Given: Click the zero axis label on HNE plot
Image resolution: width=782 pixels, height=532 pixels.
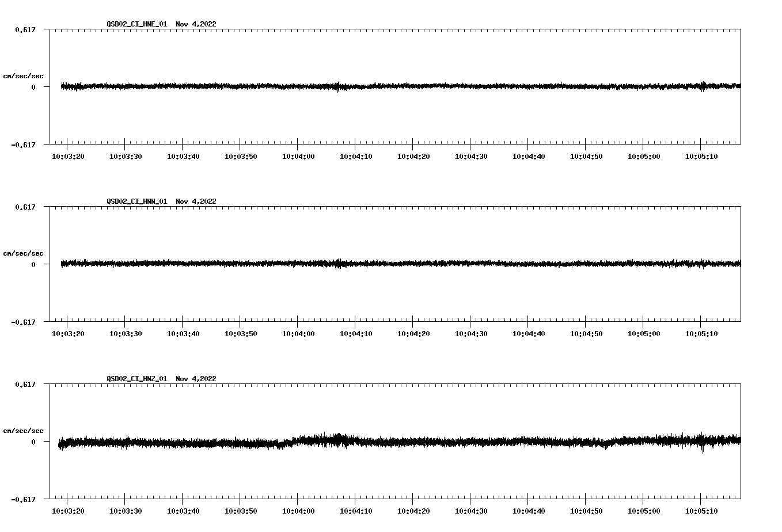Looking at the screenshot, I should pyautogui.click(x=33, y=87).
